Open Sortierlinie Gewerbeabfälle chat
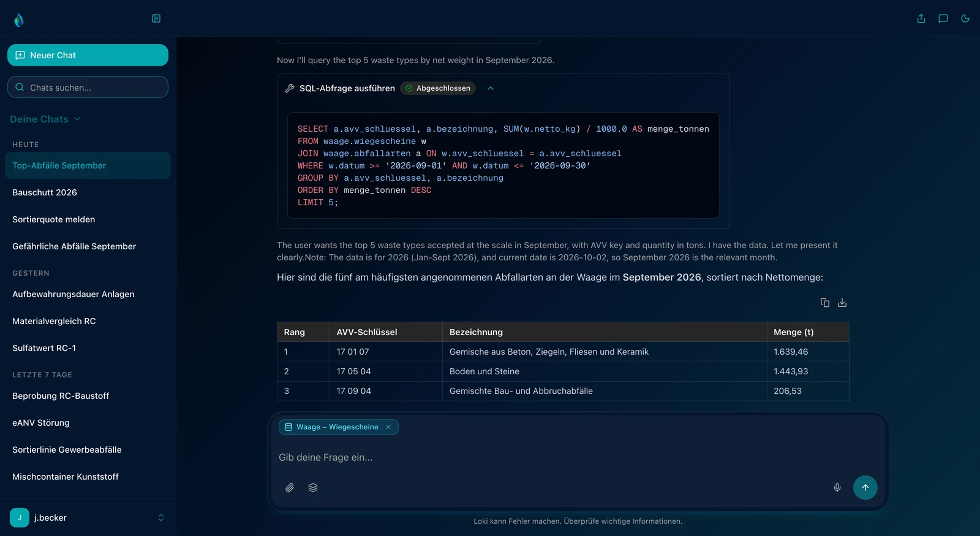 pos(88,450)
